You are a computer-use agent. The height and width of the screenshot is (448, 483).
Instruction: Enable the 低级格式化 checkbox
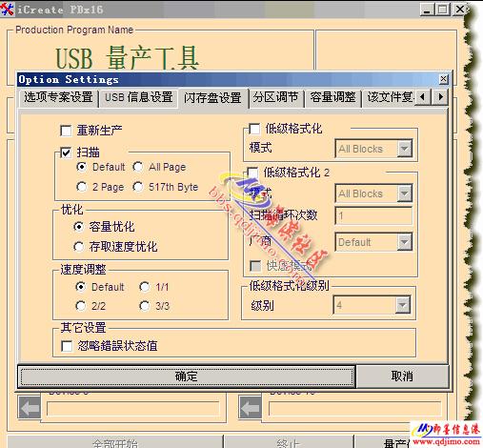pos(254,129)
